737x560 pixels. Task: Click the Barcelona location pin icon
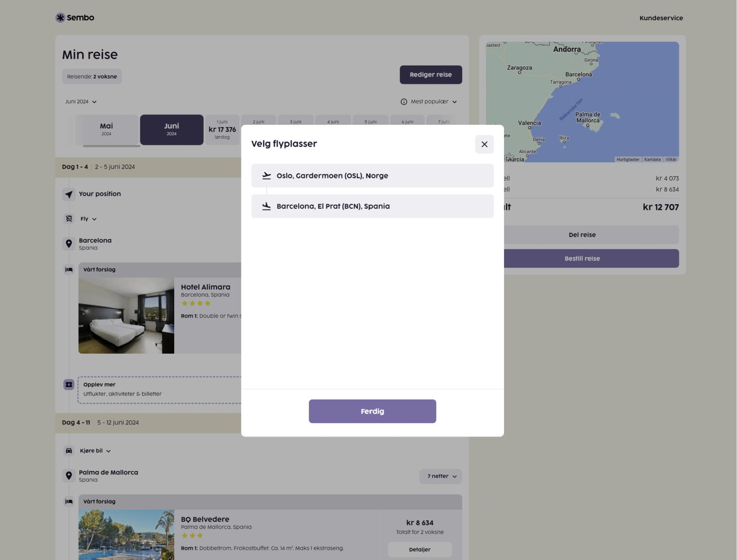tap(69, 243)
